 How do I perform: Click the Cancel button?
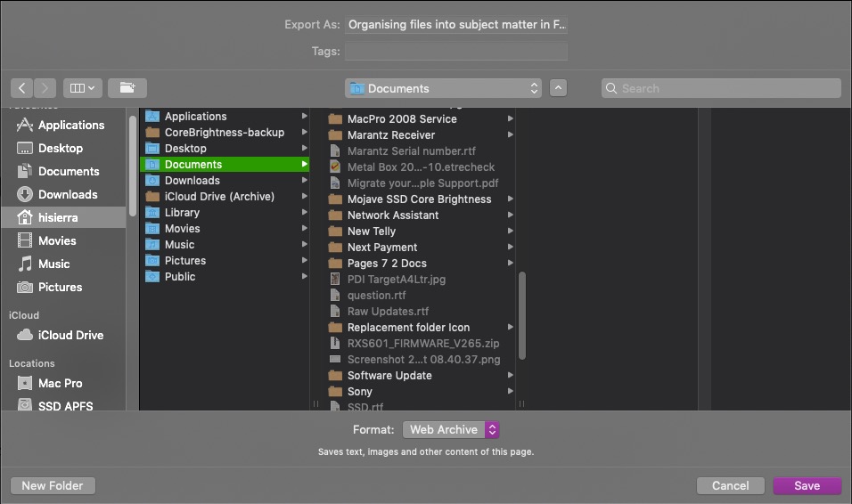(x=730, y=485)
